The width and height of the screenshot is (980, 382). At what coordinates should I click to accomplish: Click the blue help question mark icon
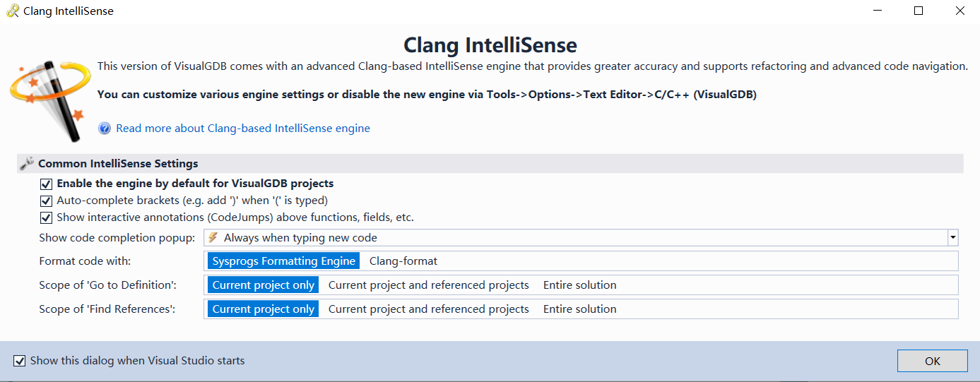tap(105, 129)
